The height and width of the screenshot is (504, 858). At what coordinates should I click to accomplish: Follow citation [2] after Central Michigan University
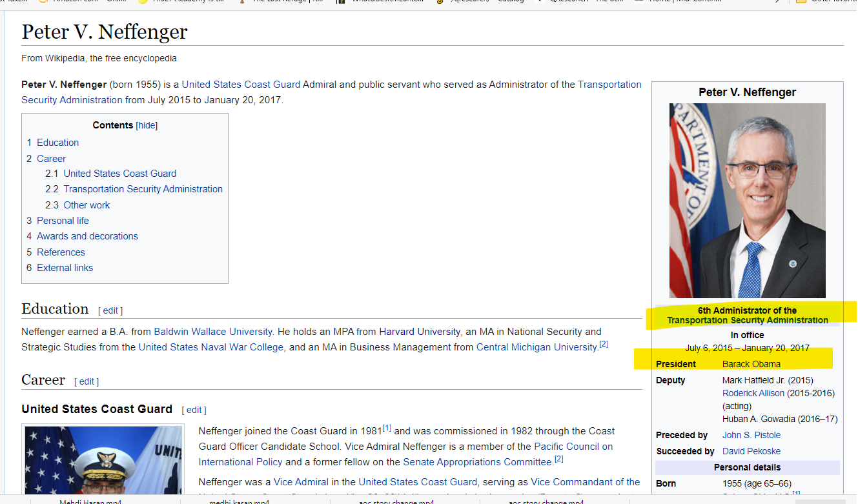click(x=604, y=344)
